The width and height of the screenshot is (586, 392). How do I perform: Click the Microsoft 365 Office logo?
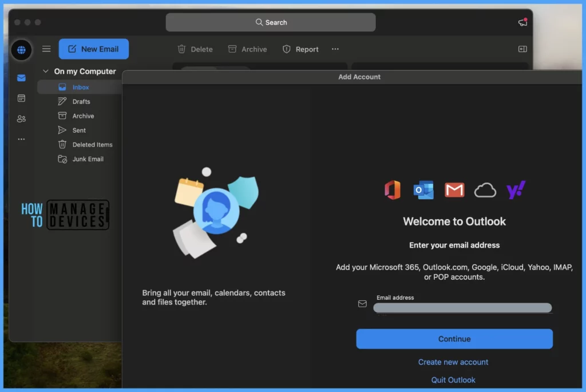pos(393,190)
